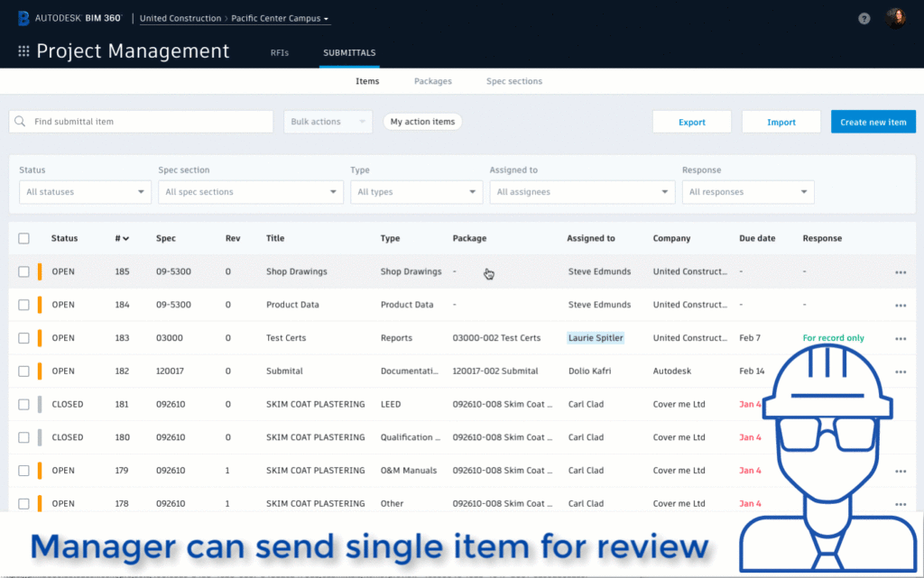Viewport: 924px width, 578px height.
Task: Open the help question mark icon
Action: [864, 18]
